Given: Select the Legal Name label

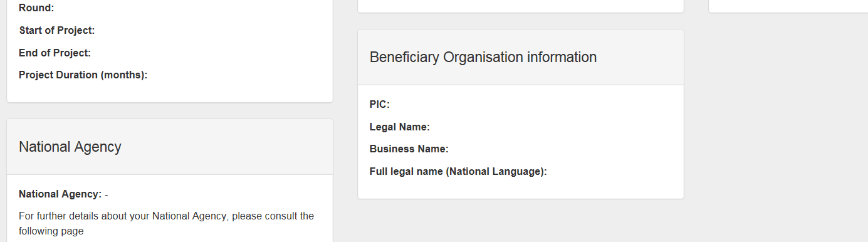Looking at the screenshot, I should 400,127.
